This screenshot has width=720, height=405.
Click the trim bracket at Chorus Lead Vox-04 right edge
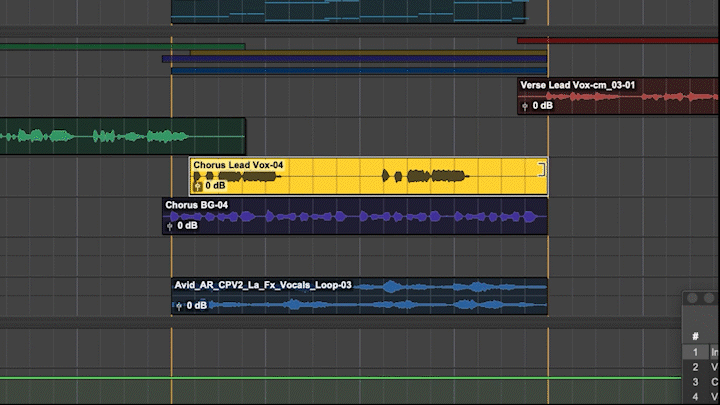click(543, 169)
